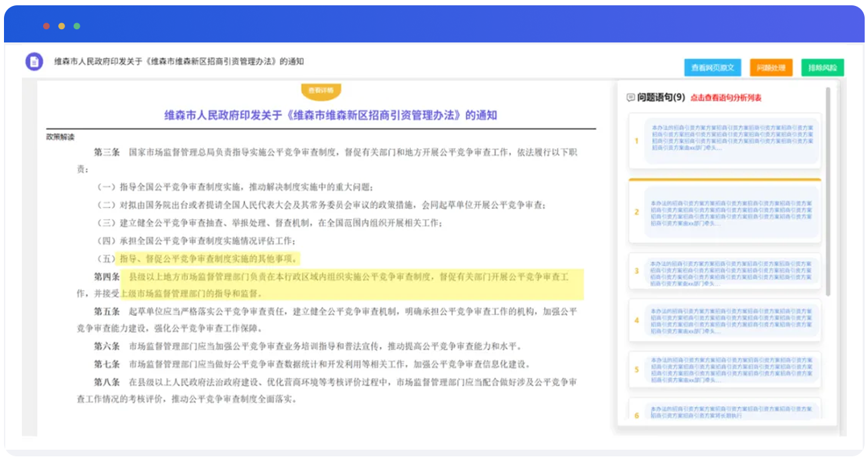
Task: Click the purple document icon beside the title
Action: pos(34,62)
